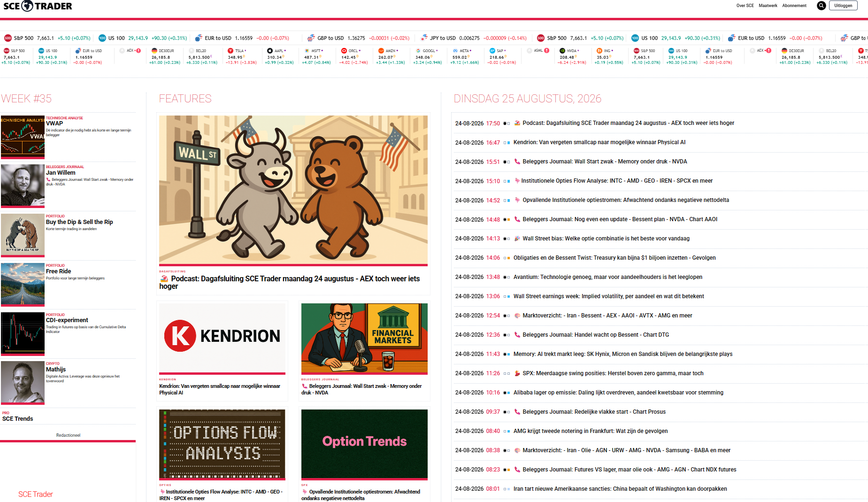Click the phone icon in the 09:37 news row
The image size is (868, 502).
click(x=517, y=412)
